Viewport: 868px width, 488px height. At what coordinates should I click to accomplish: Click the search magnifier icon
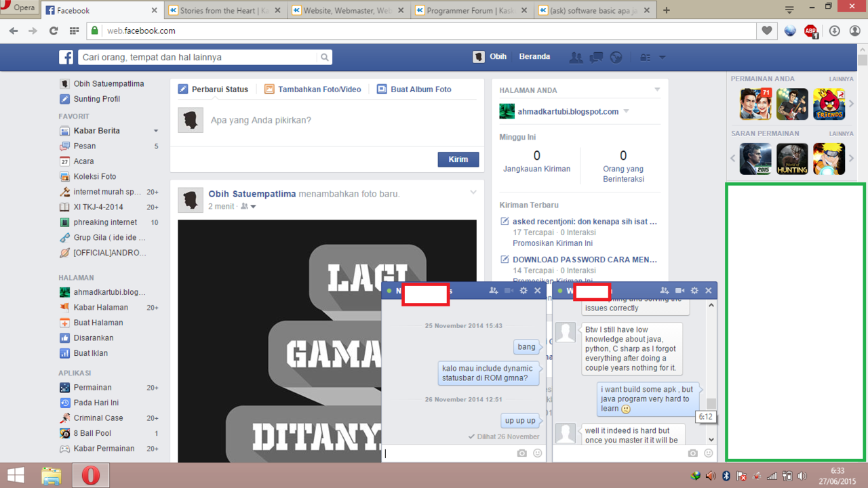(x=325, y=58)
